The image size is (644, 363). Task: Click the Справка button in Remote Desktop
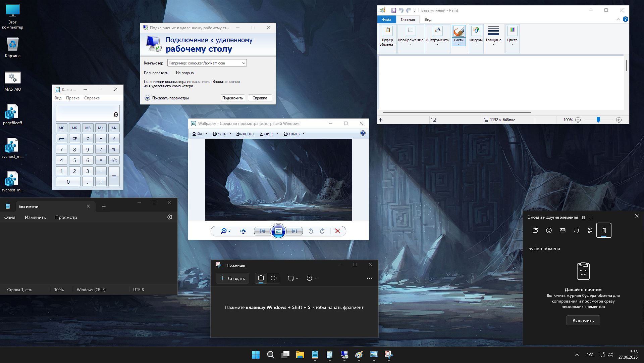(x=260, y=98)
